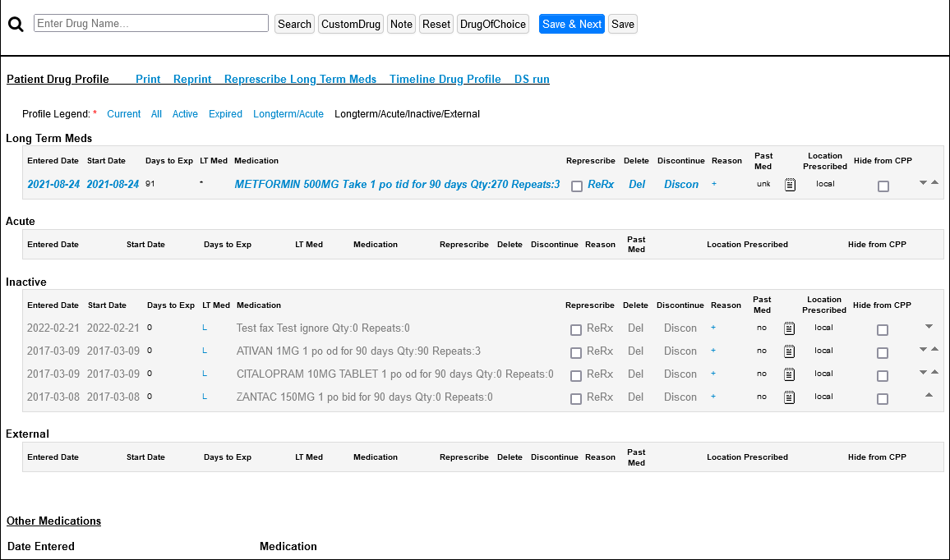950x560 pixels.
Task: Check the Represcribe box for Zantac
Action: pos(576,399)
